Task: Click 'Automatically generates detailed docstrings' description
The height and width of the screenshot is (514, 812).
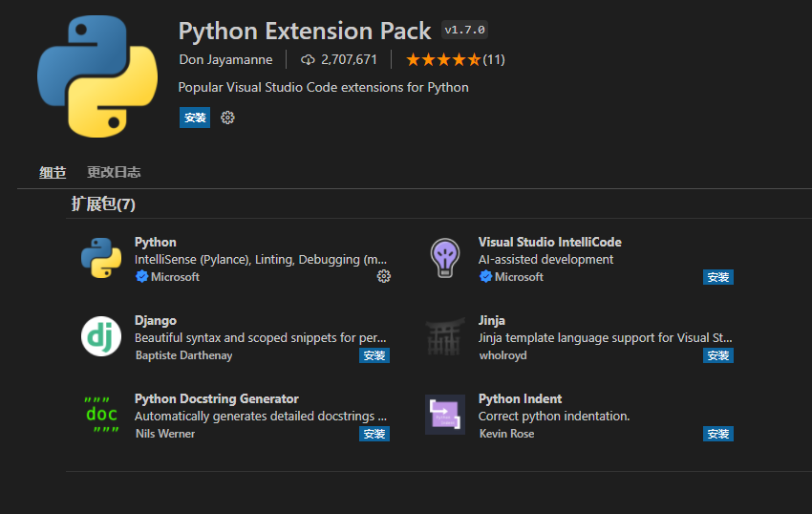Action: coord(261,416)
